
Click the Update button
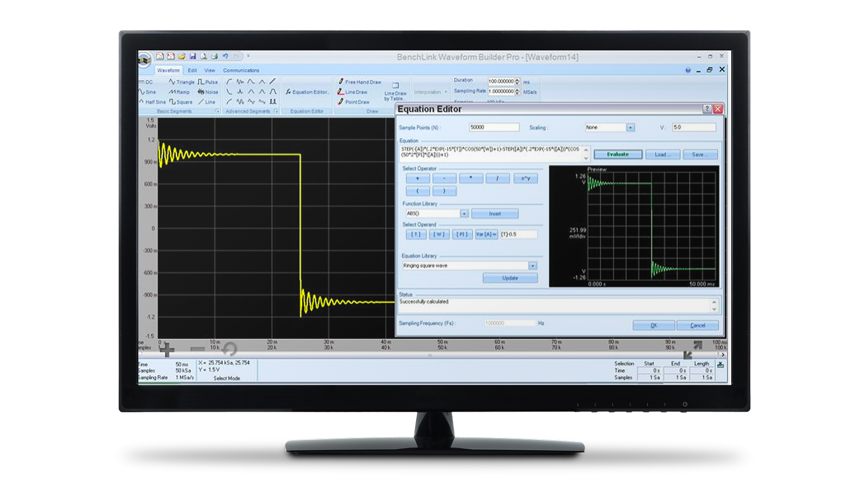pos(510,278)
